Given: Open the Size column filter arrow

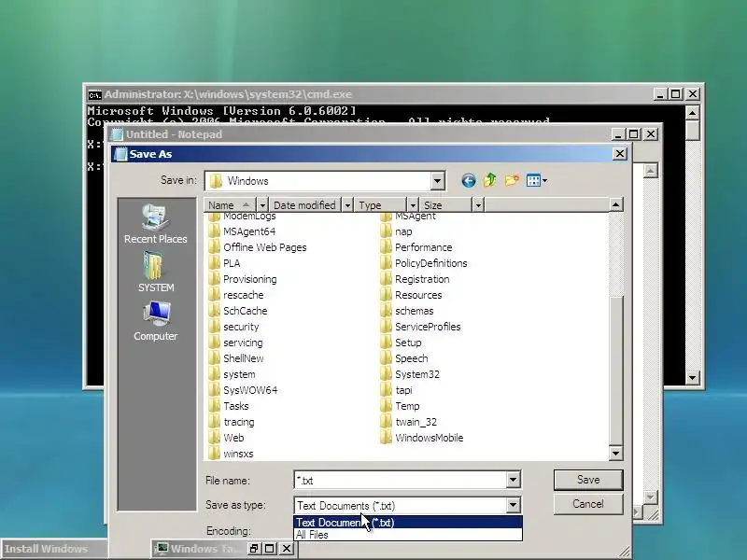Looking at the screenshot, I should pyautogui.click(x=478, y=205).
